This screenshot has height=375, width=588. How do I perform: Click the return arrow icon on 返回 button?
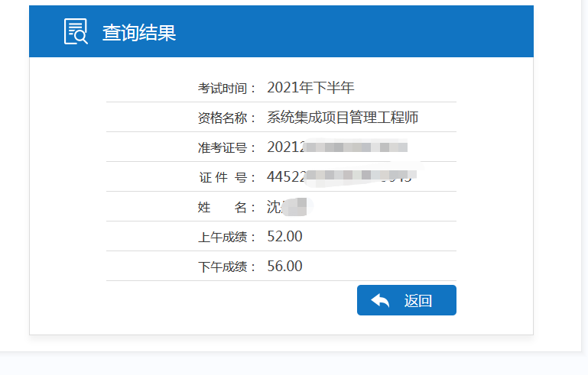[380, 300]
